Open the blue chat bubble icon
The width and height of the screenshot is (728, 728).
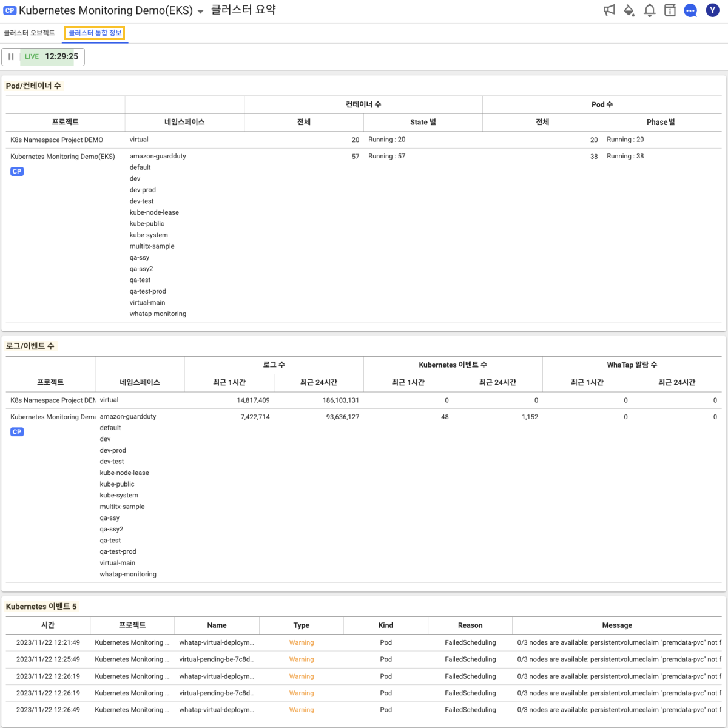(690, 10)
